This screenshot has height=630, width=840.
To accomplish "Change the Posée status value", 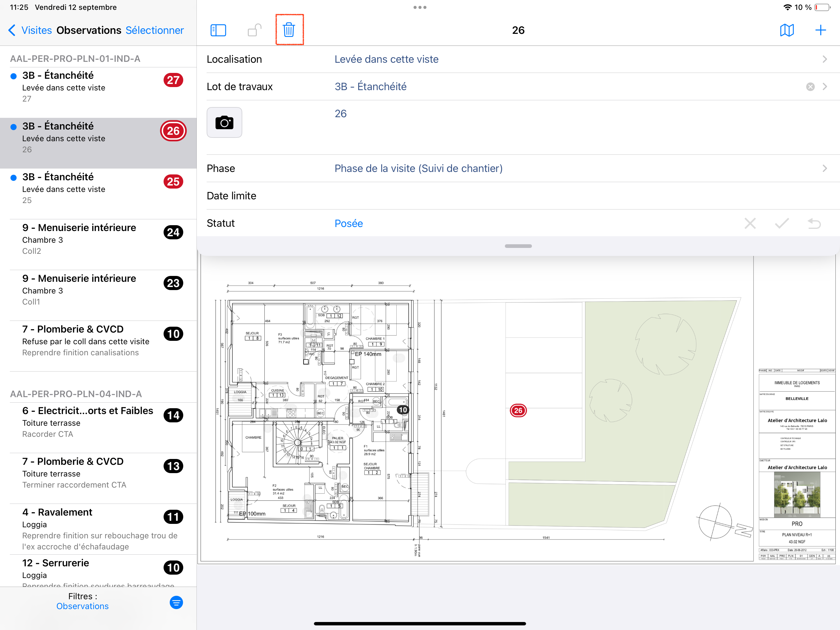I will (x=348, y=223).
